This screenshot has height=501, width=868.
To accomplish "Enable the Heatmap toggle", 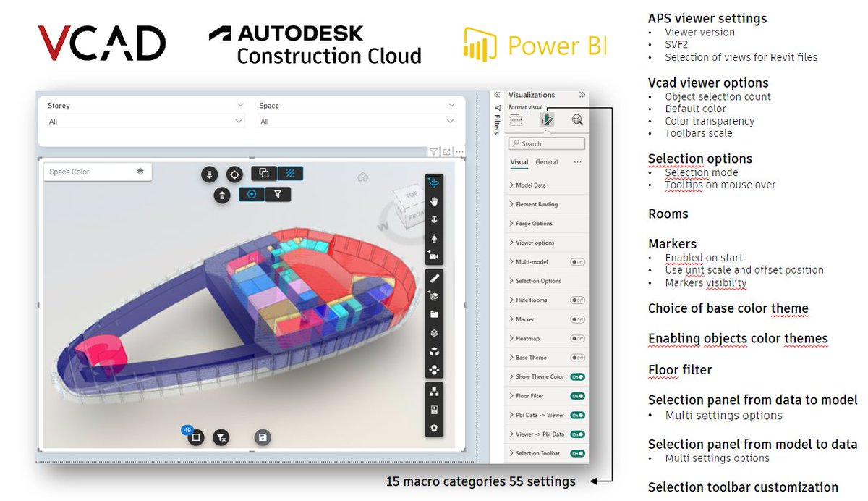I will pos(577,338).
